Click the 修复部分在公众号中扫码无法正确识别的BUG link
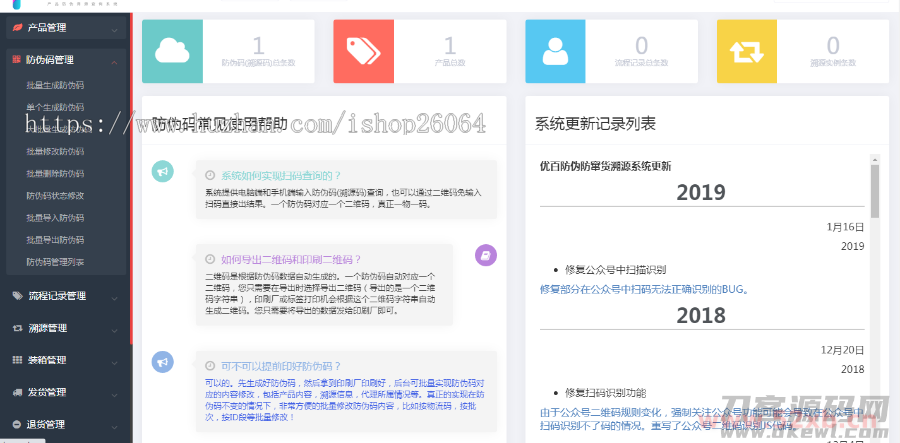900x443 pixels. point(643,289)
